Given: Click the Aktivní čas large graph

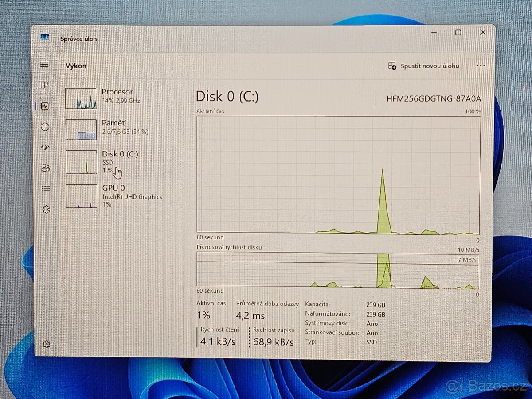Looking at the screenshot, I should pyautogui.click(x=338, y=175).
